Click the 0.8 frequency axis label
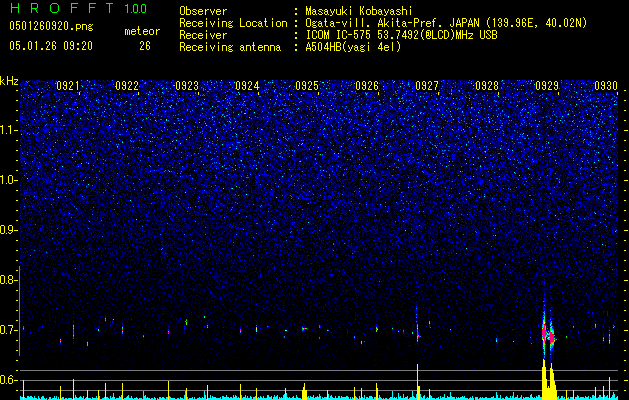Screen dimensions: 629x400 [8, 280]
